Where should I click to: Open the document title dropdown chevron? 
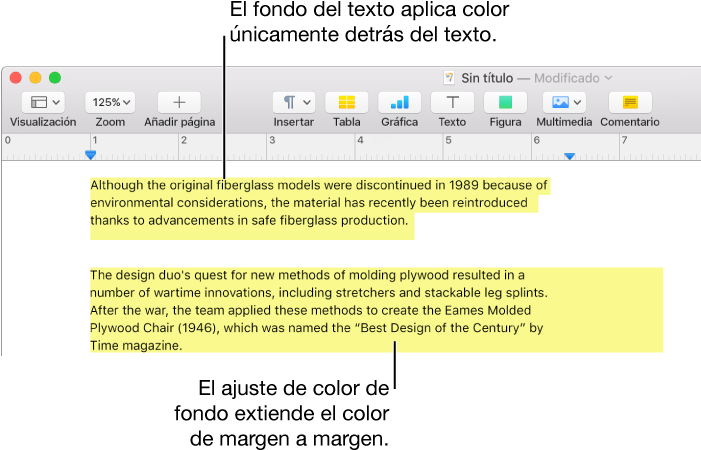(608, 78)
